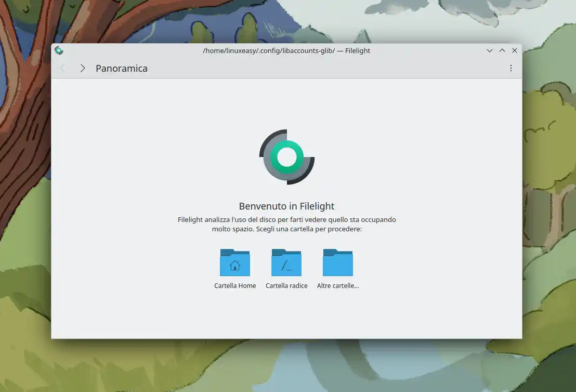The height and width of the screenshot is (392, 576).
Task: Close the Filelight window
Action: pyautogui.click(x=514, y=50)
